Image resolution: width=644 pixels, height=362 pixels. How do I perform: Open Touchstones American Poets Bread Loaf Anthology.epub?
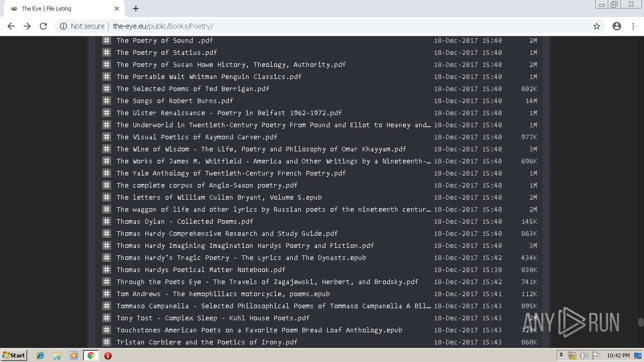[x=259, y=330]
